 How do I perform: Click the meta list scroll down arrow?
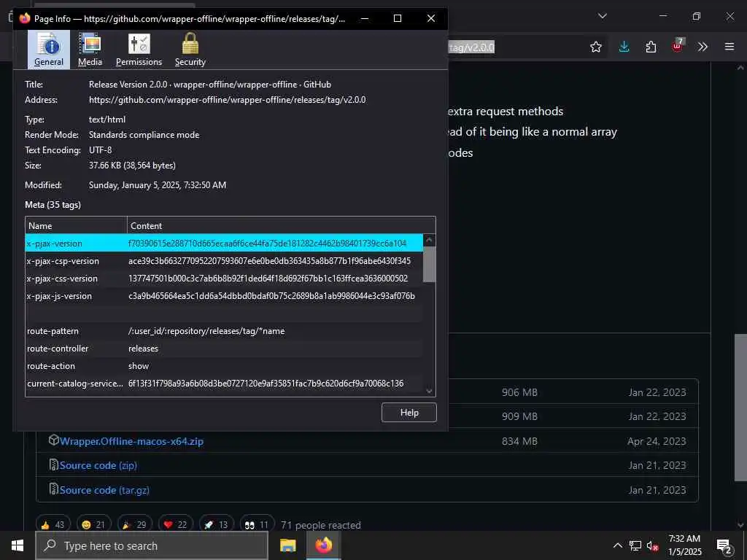click(429, 391)
